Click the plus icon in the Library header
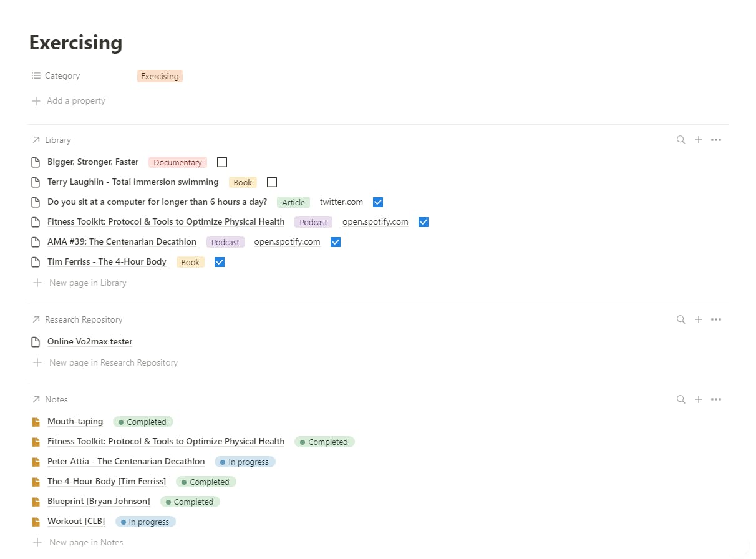756x559 pixels. pyautogui.click(x=698, y=140)
